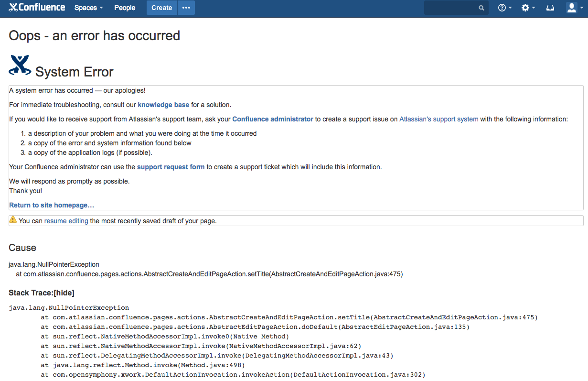Collapse stack trace with hide toggle
588x381 pixels.
(64, 293)
